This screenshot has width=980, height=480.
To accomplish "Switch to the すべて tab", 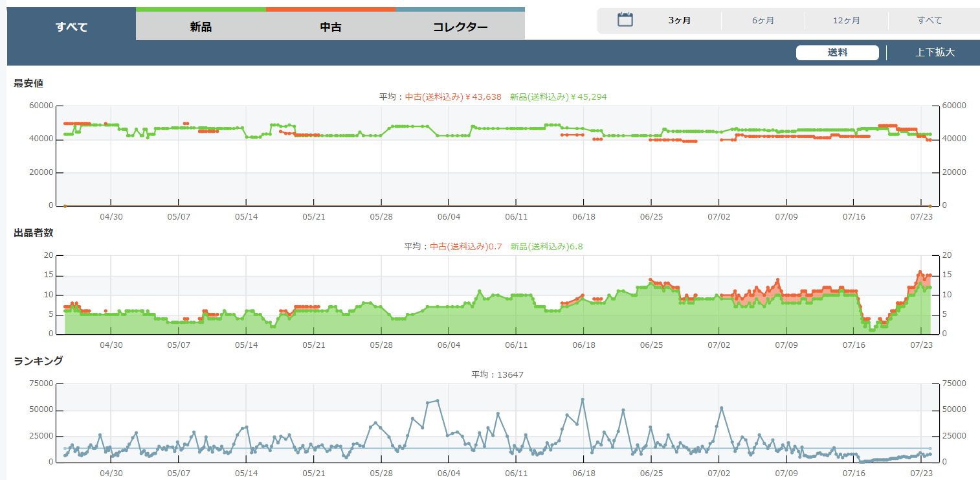I will pos(71,27).
